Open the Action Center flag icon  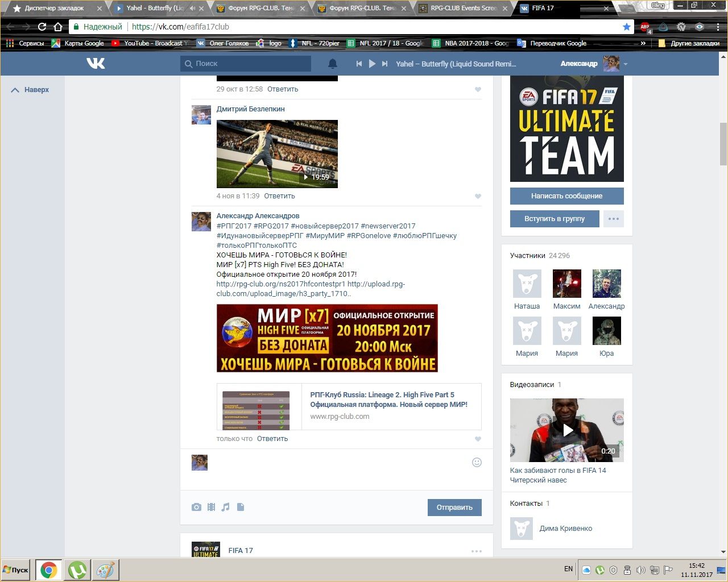[668, 570]
